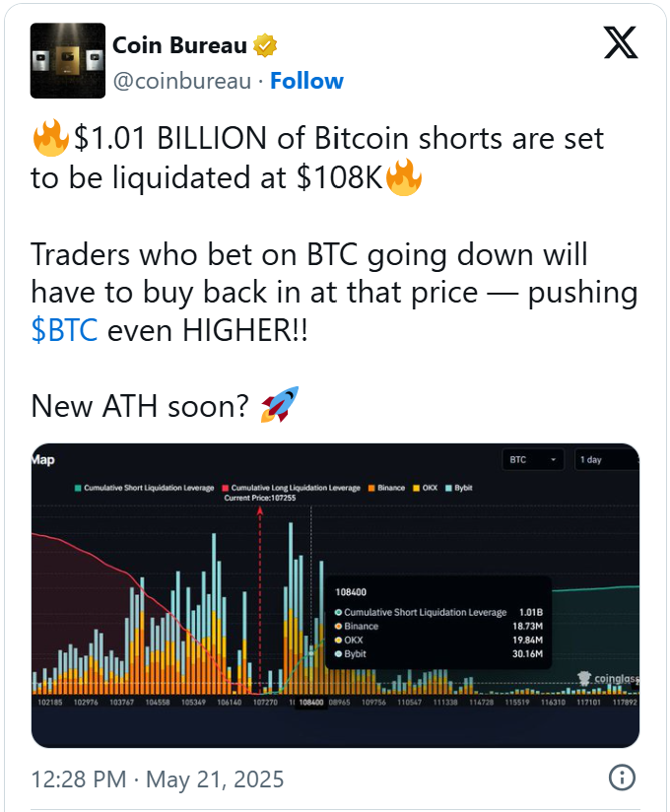Click the 108400 price marker on axis
Screen dimensions: 670x812
311,703
